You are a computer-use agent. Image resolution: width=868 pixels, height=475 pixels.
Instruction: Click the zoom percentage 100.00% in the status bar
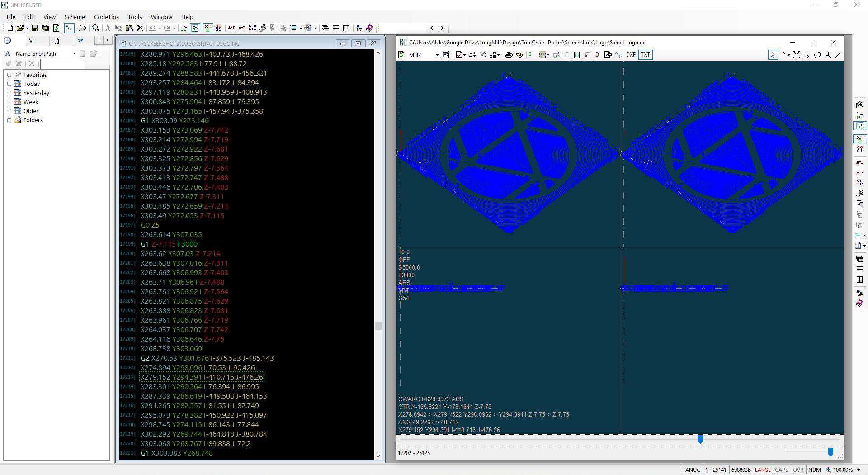pyautogui.click(x=842, y=470)
